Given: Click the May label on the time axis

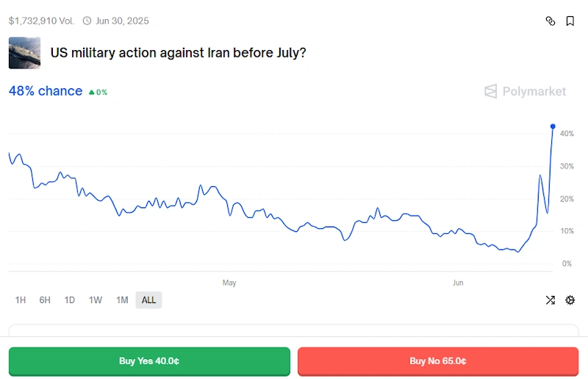Looking at the screenshot, I should point(229,283).
